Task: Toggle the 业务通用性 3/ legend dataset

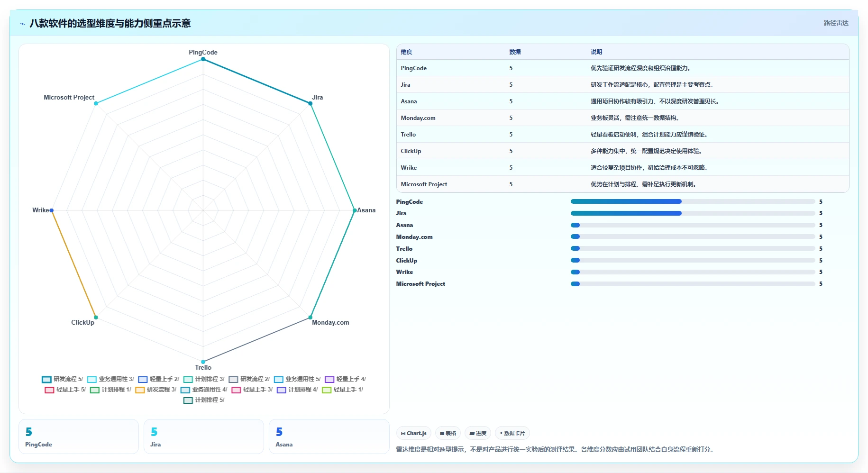Action: click(x=110, y=379)
